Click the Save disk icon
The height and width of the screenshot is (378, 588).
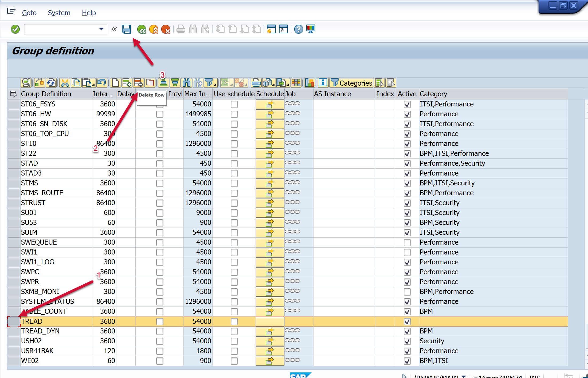[x=126, y=29]
